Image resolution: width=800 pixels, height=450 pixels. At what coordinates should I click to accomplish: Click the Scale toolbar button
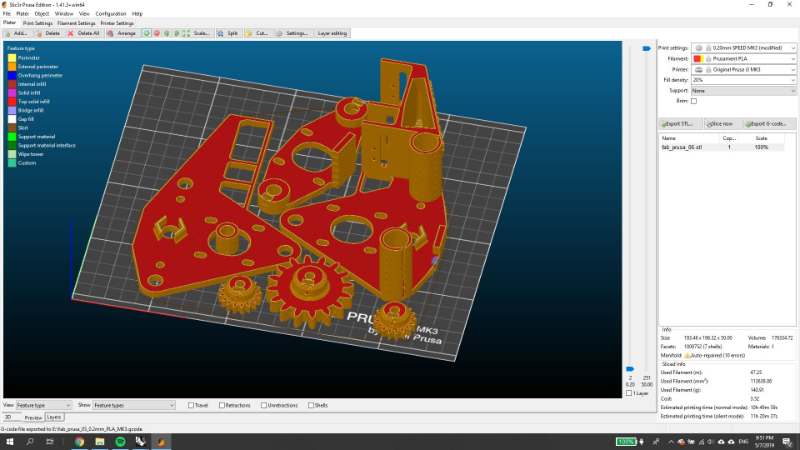click(x=196, y=33)
